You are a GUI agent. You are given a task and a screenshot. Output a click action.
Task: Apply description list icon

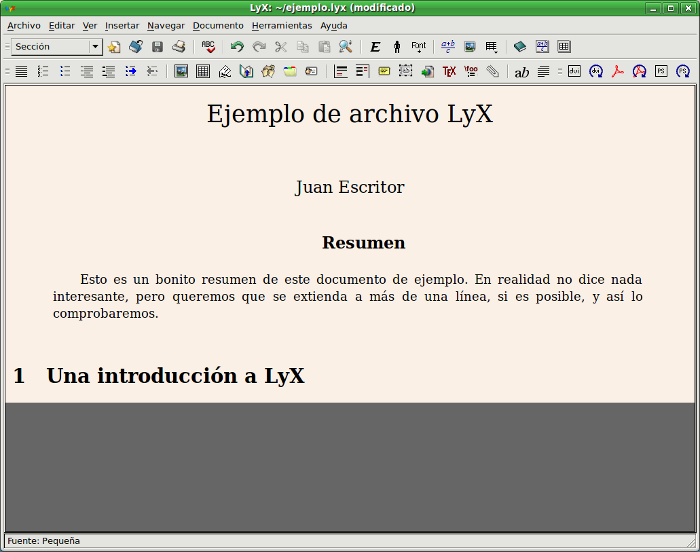coord(108,71)
